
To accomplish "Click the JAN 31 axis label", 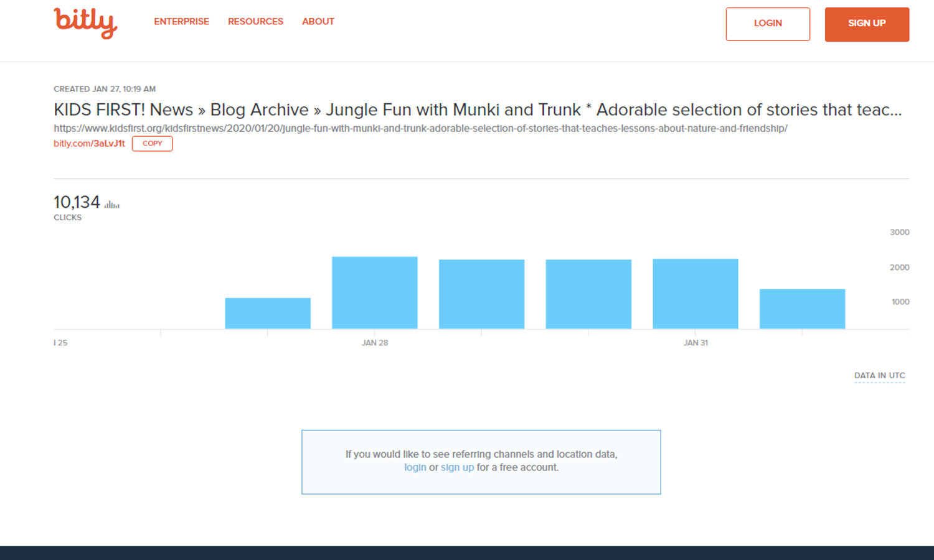I will [x=696, y=343].
